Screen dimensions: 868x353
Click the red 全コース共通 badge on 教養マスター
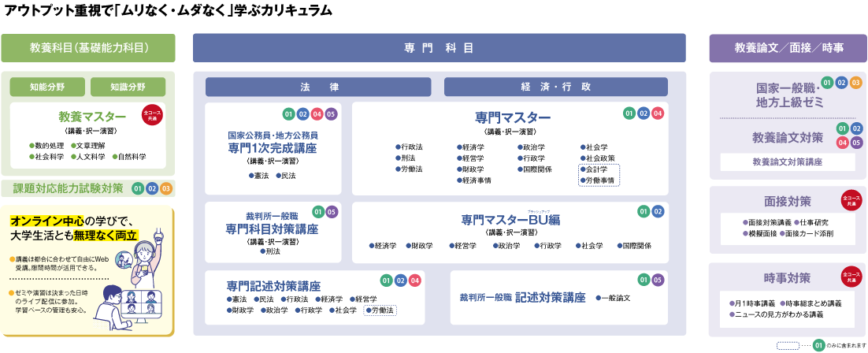[153, 116]
